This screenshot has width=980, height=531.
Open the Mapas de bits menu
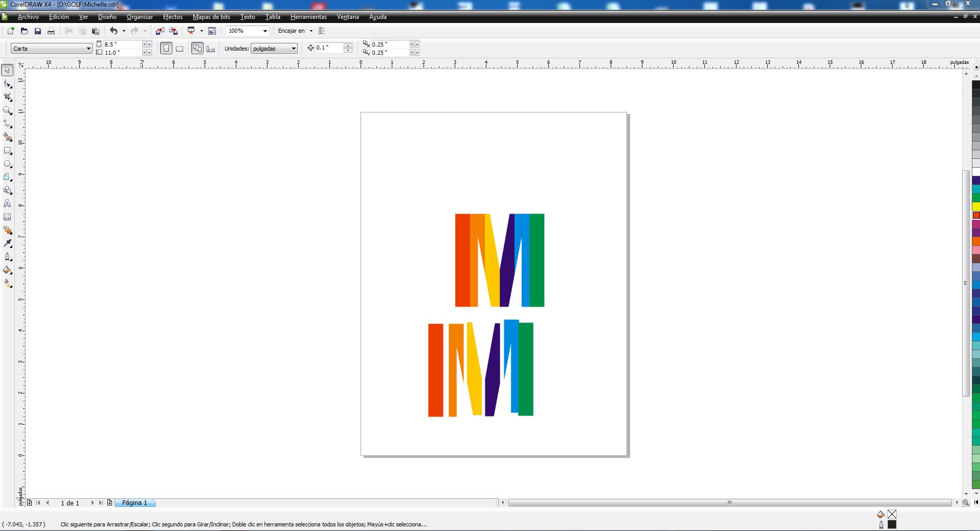pyautogui.click(x=211, y=17)
